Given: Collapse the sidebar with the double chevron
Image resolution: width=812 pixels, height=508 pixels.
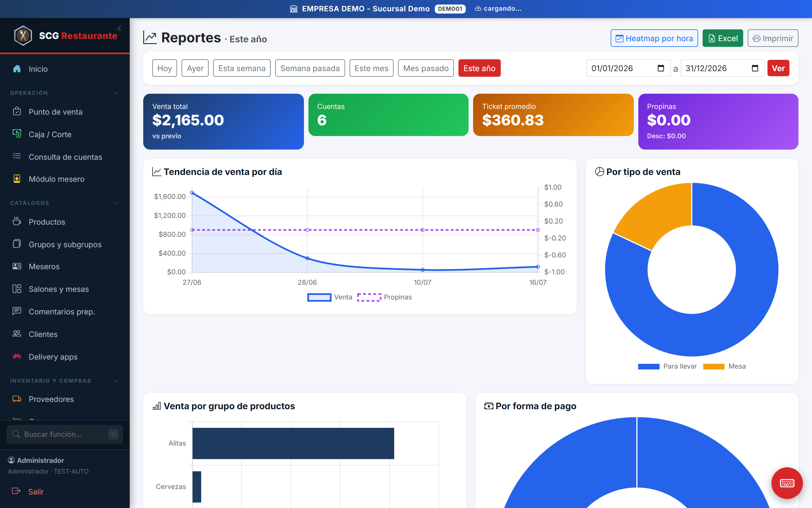Looking at the screenshot, I should 119,29.
